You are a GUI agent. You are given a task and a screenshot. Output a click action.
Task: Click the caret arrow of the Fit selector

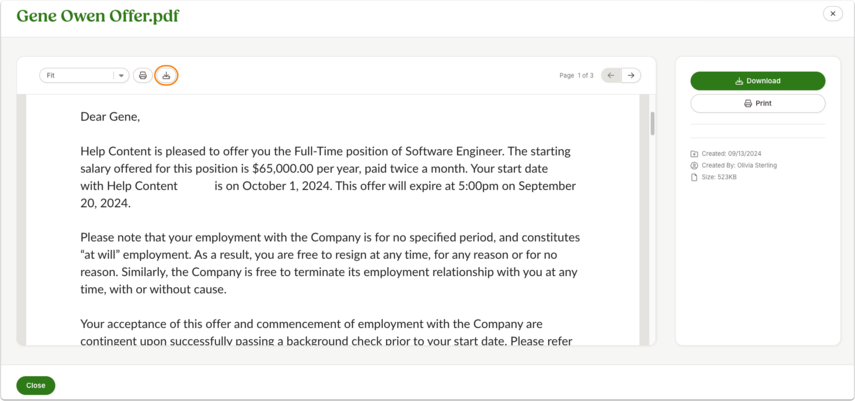[121, 76]
